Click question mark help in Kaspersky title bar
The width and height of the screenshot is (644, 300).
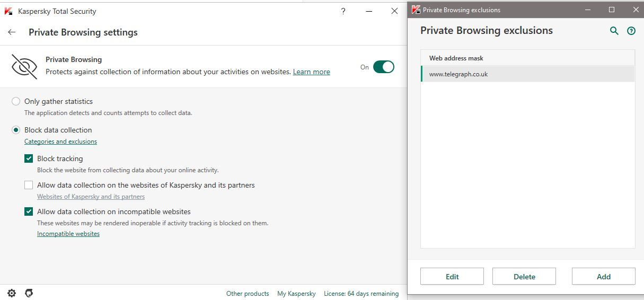343,11
